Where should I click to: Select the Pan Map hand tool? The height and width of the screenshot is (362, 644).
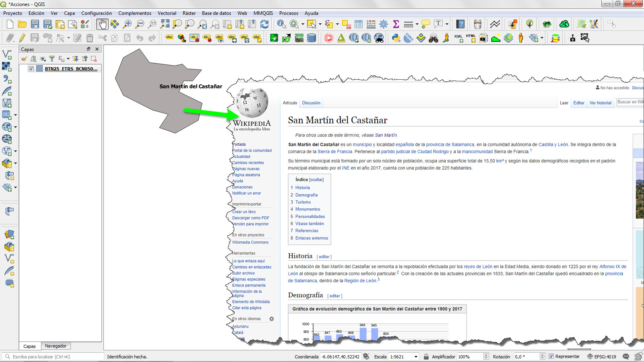102,24
